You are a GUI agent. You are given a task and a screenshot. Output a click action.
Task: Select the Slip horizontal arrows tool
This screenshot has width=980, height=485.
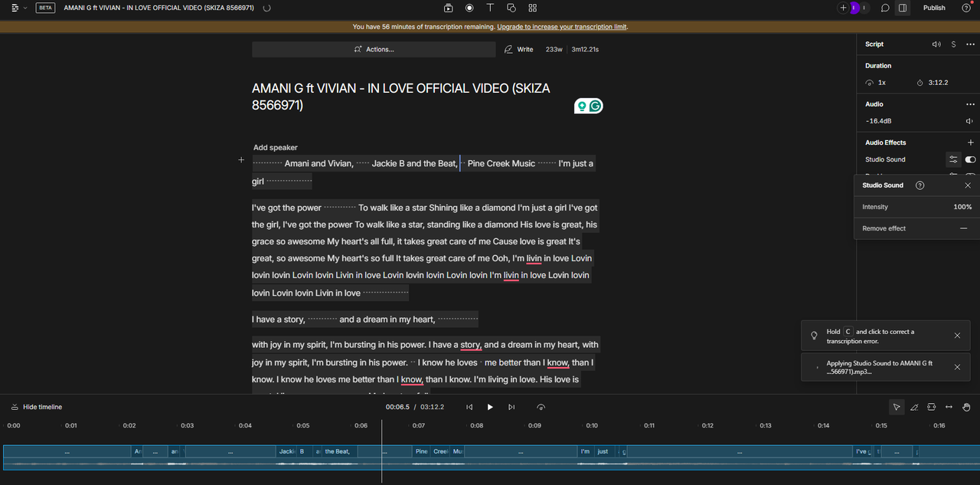tap(949, 407)
